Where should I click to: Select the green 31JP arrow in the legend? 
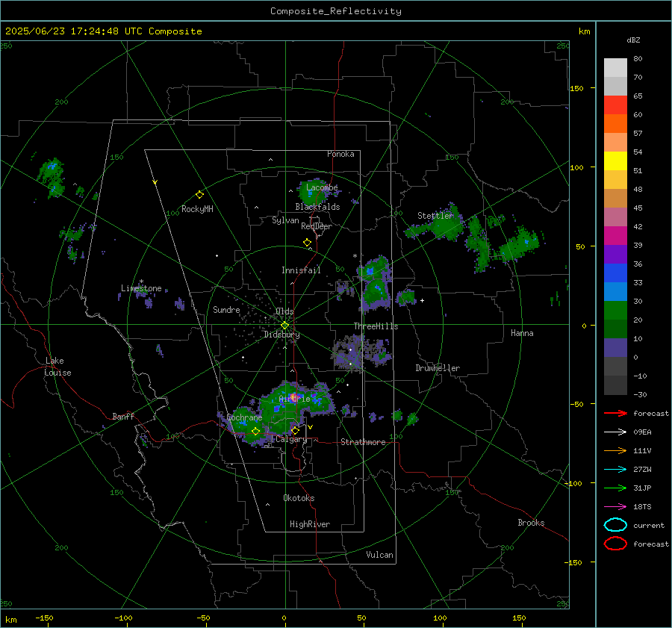(615, 488)
